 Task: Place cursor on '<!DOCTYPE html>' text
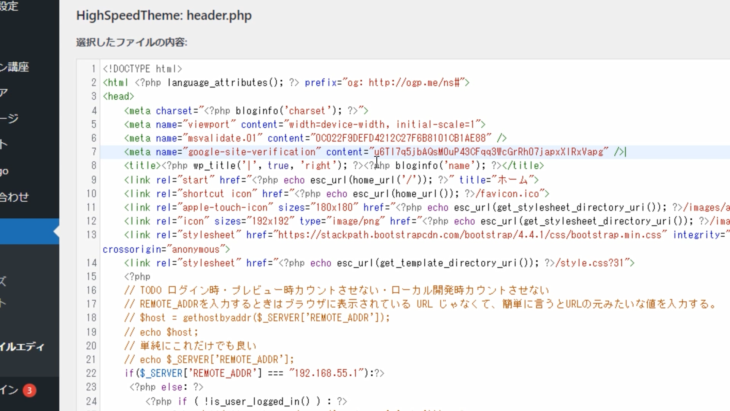tap(142, 69)
